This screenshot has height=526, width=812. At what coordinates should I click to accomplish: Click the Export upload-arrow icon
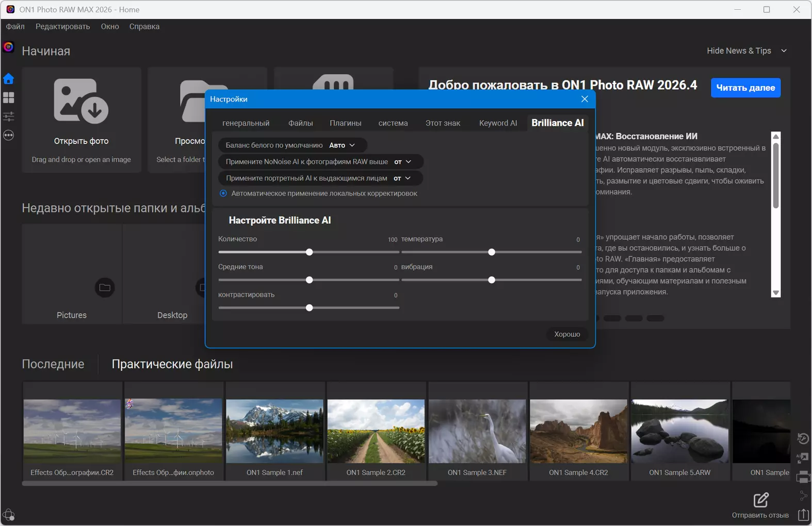803,514
